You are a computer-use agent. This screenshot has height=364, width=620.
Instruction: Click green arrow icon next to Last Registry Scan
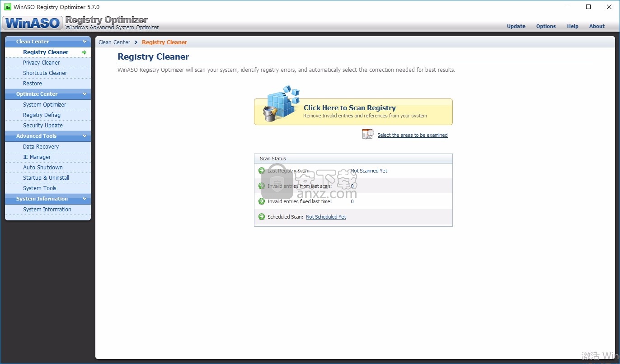(x=262, y=171)
